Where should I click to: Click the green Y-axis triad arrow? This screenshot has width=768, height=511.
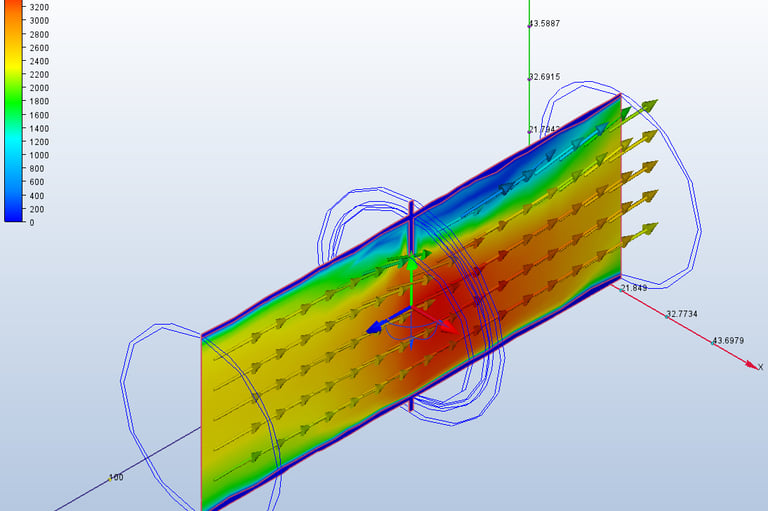pos(411,280)
